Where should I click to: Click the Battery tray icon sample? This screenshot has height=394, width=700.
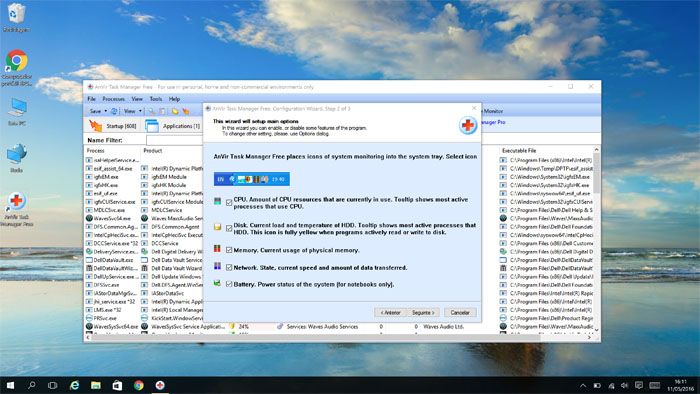(217, 283)
